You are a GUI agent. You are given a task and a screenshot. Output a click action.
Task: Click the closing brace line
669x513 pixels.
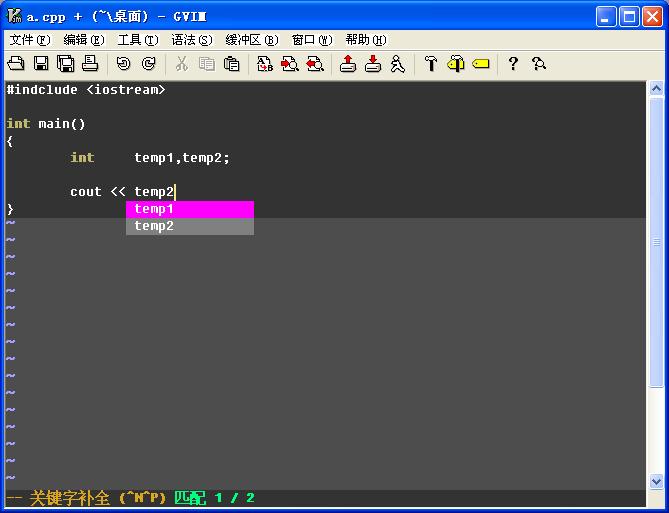coord(10,209)
